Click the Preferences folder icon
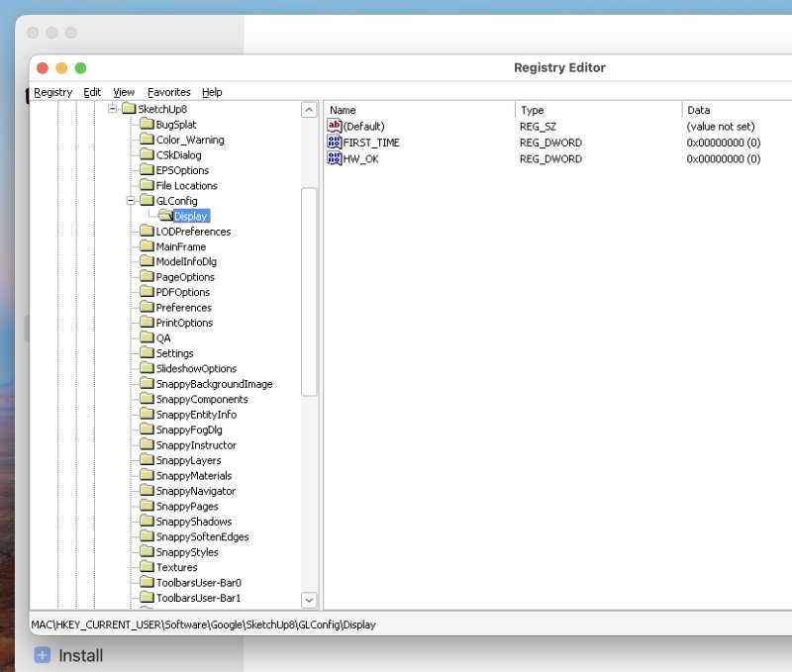The height and width of the screenshot is (672, 792). (x=147, y=308)
